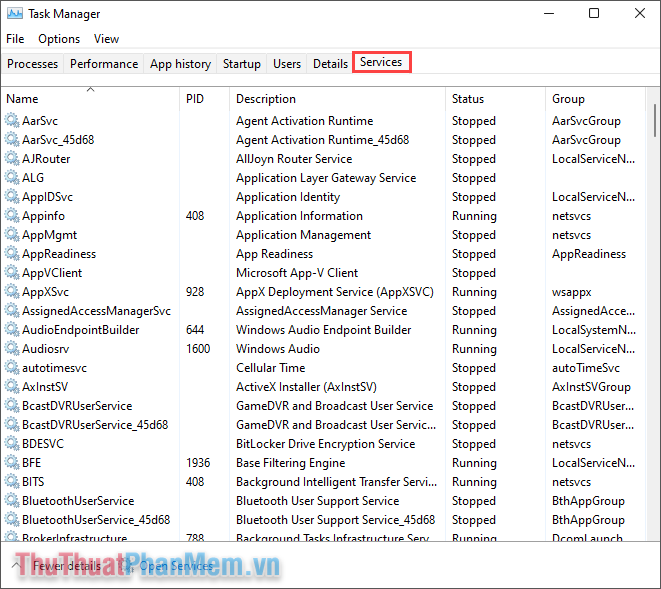Click the Task Manager app icon in title bar
The height and width of the screenshot is (589, 661).
pyautogui.click(x=15, y=13)
